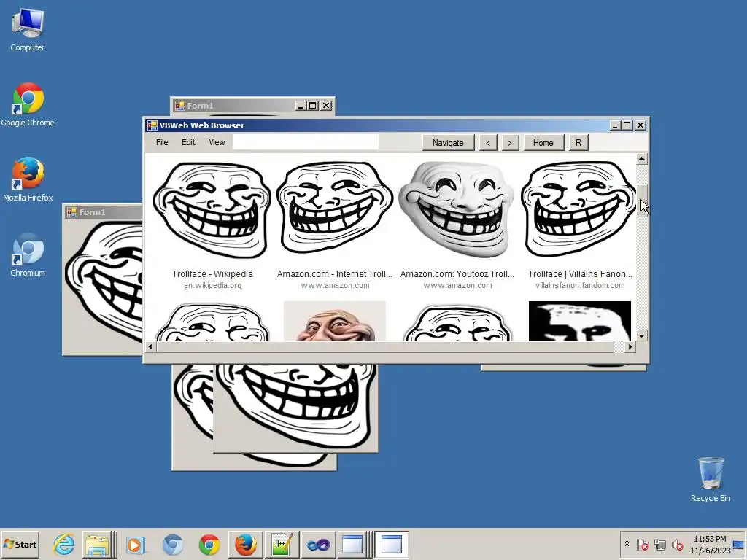The width and height of the screenshot is (747, 560).
Task: Minimize the VBWeb Web Browser window
Action: click(614, 125)
